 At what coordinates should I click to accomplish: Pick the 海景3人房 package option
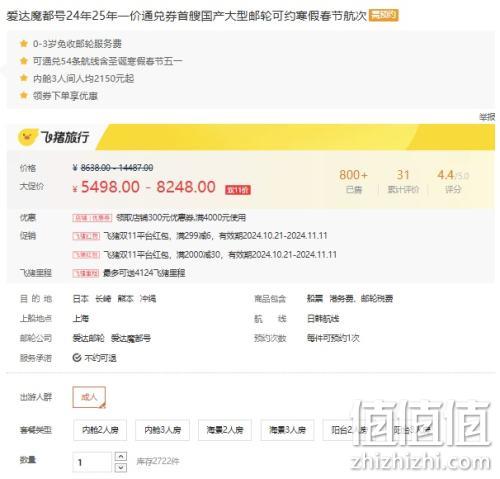point(287,430)
